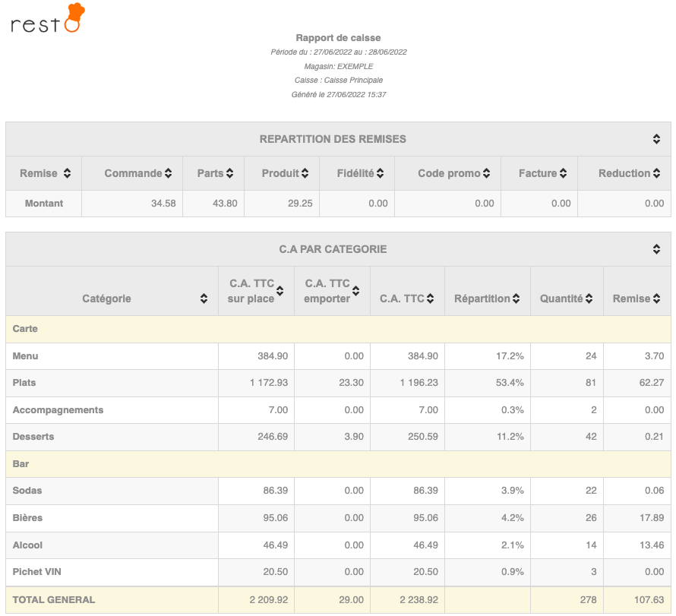Sort remises table by Commande
The width and height of the screenshot is (676, 616).
coord(168,174)
